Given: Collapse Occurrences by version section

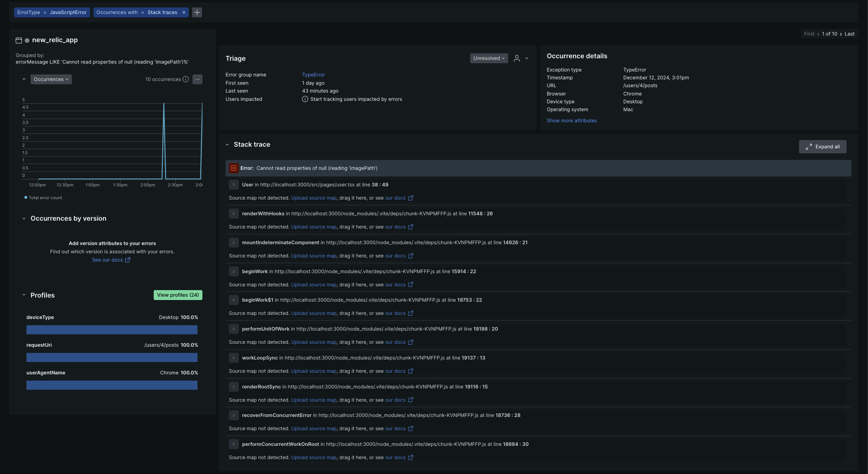Looking at the screenshot, I should click(24, 219).
